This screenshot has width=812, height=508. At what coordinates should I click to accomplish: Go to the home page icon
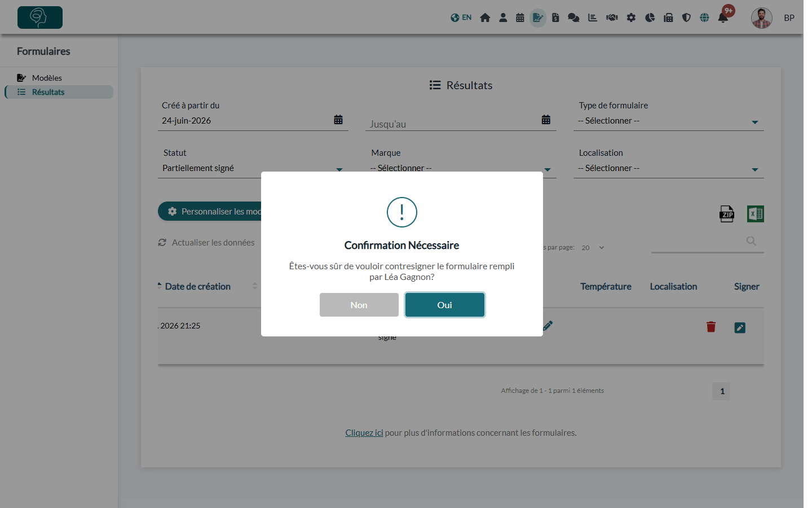pyautogui.click(x=485, y=17)
